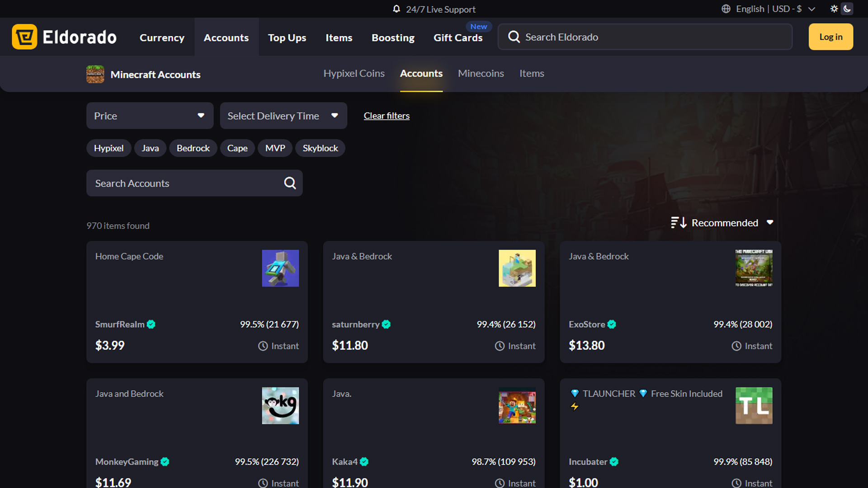Click the notification bell beside 24/7 Live Support

tap(396, 9)
